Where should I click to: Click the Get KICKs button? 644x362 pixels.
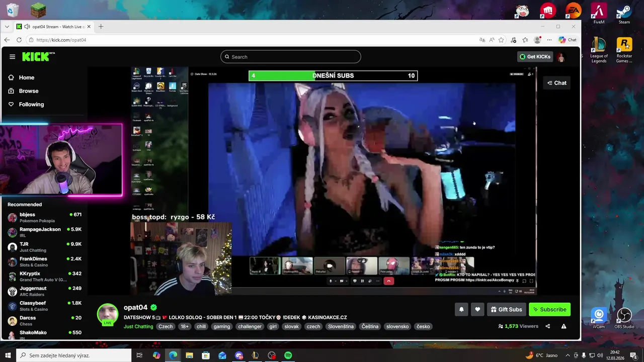point(535,57)
